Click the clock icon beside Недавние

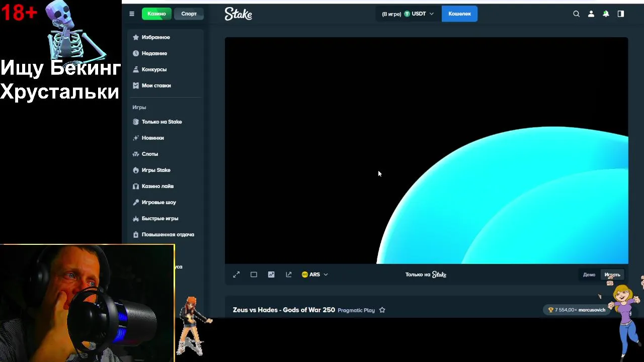click(136, 53)
